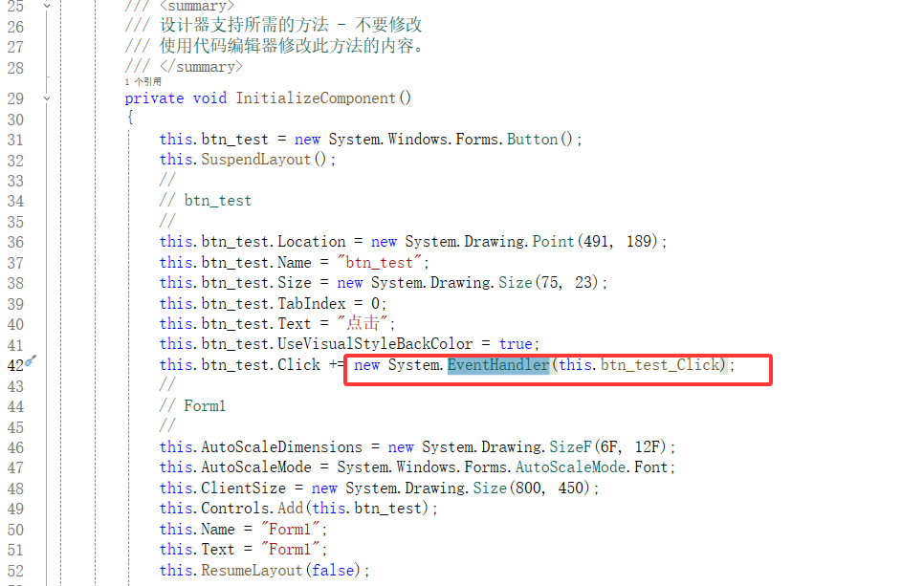Collapse the InitializeComponent method using fold arrow
Viewport: 924px width, 586px height.
(47, 98)
